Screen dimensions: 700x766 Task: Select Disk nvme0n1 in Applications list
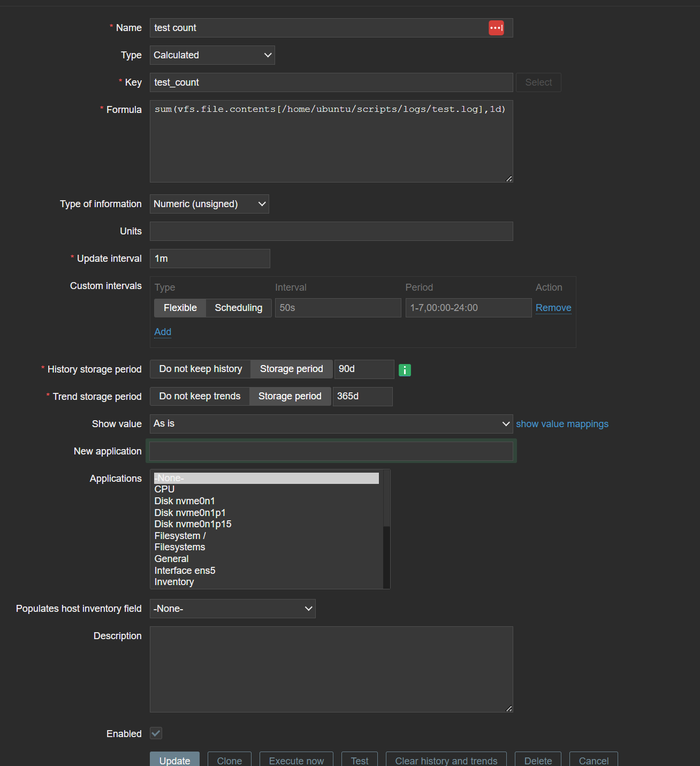tap(267, 501)
